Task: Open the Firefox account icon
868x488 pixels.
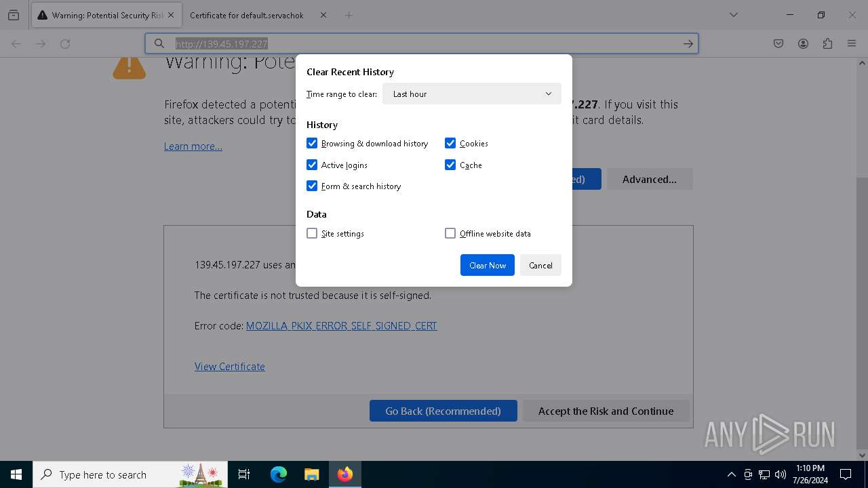Action: point(803,43)
